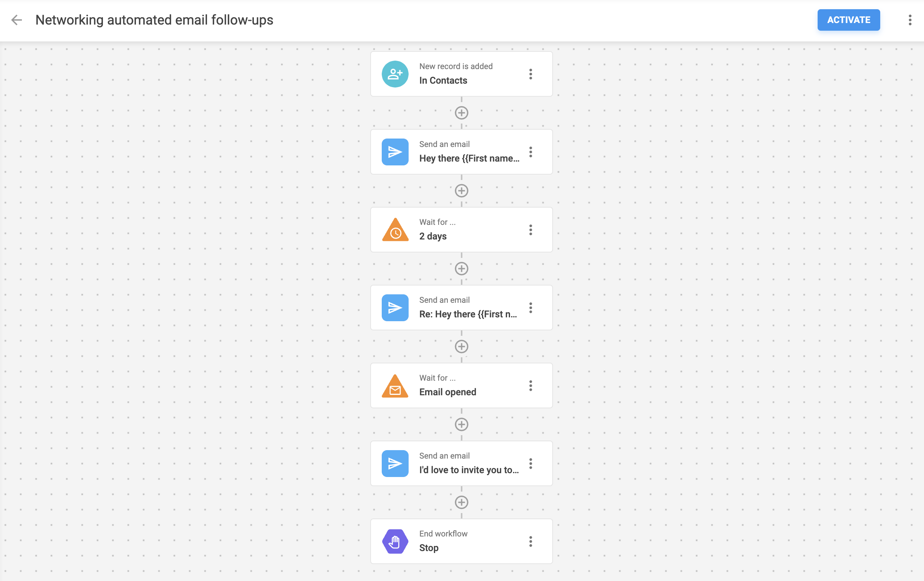Click the plus icon below New Record trigger

(461, 113)
